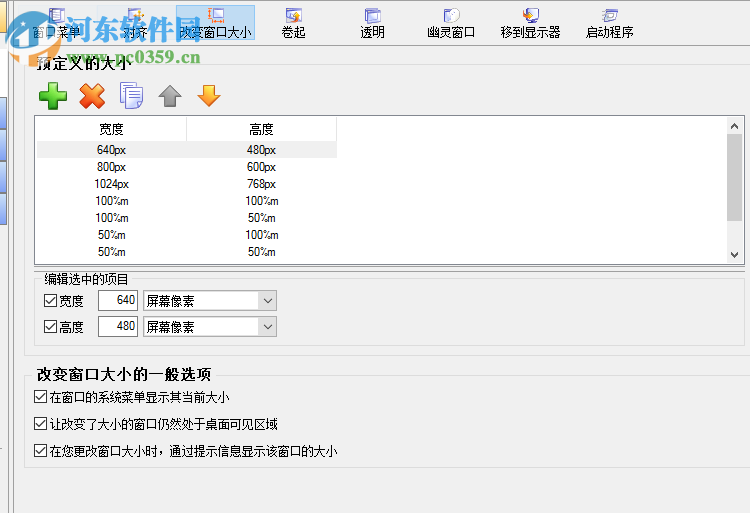This screenshot has width=750, height=513.
Task: Click the size list scrollbar thumb
Action: click(734, 177)
